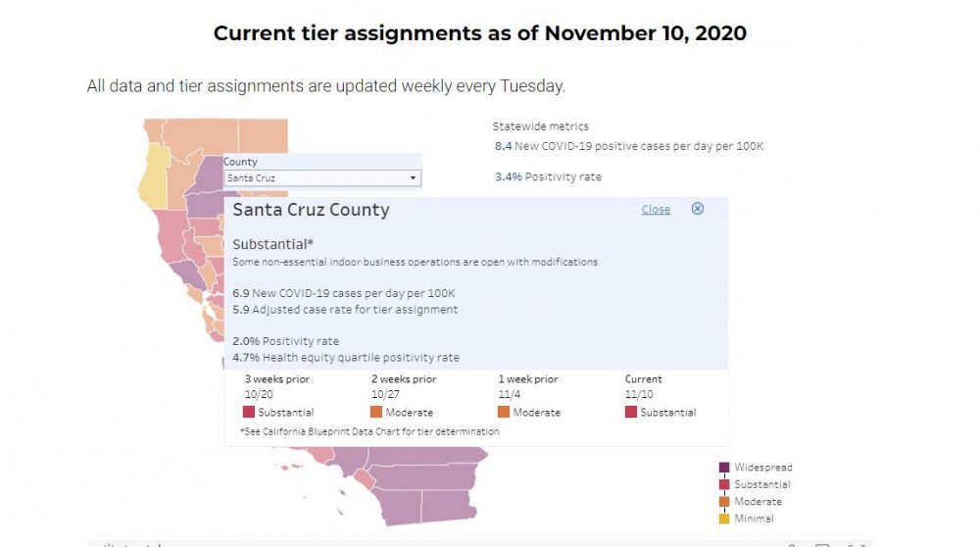The image size is (980, 547).
Task: Click the Moderate orange legend swatch
Action: [724, 502]
